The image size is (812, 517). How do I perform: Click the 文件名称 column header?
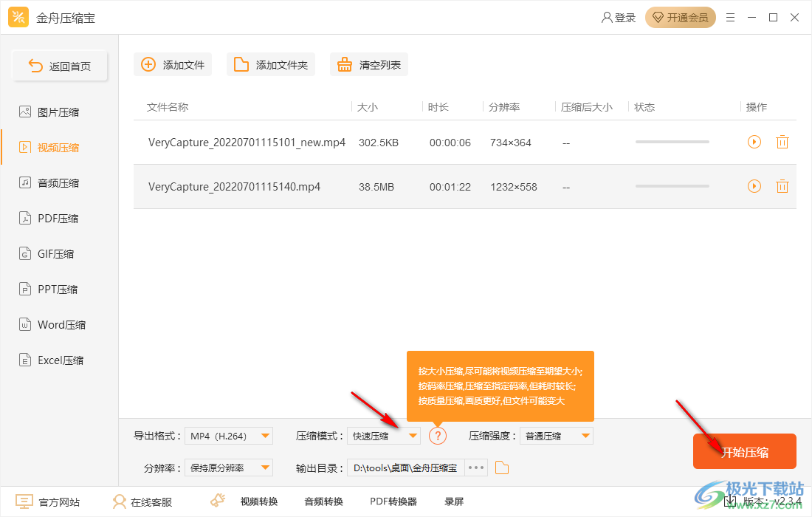coord(168,106)
